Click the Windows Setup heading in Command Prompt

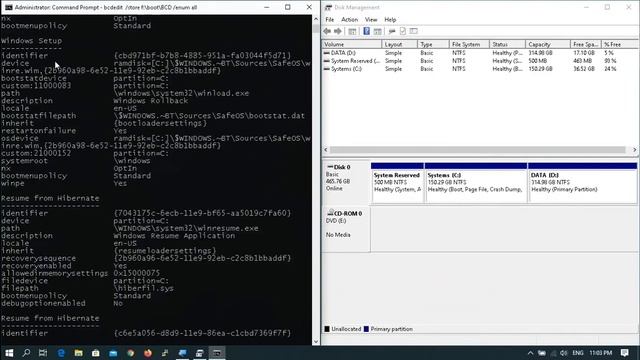click(x=31, y=41)
